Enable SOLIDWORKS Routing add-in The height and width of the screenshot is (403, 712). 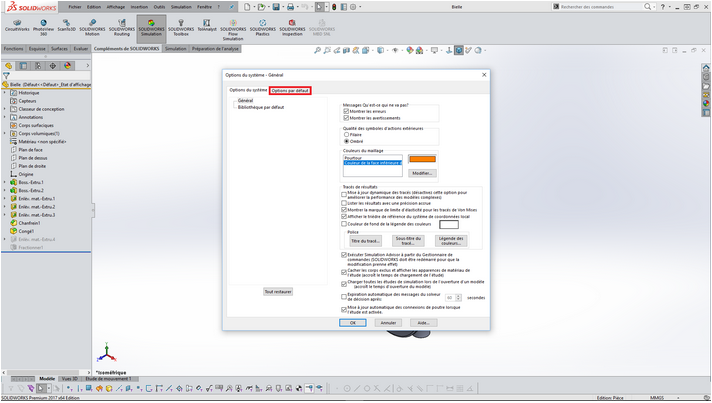click(x=122, y=27)
